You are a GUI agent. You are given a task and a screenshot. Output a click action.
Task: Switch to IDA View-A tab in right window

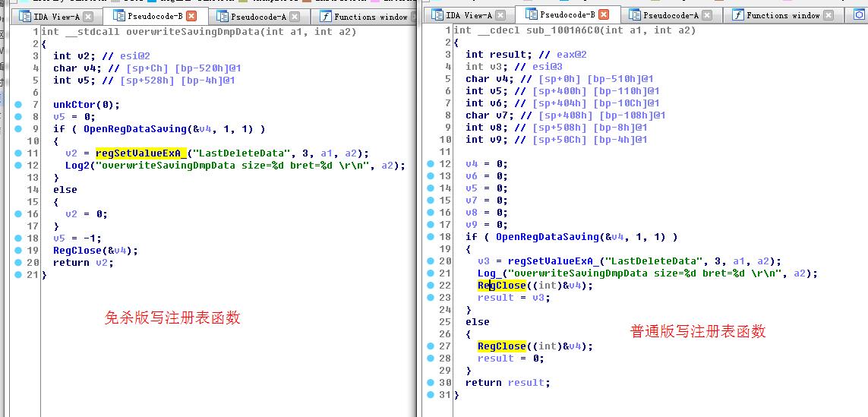point(468,15)
